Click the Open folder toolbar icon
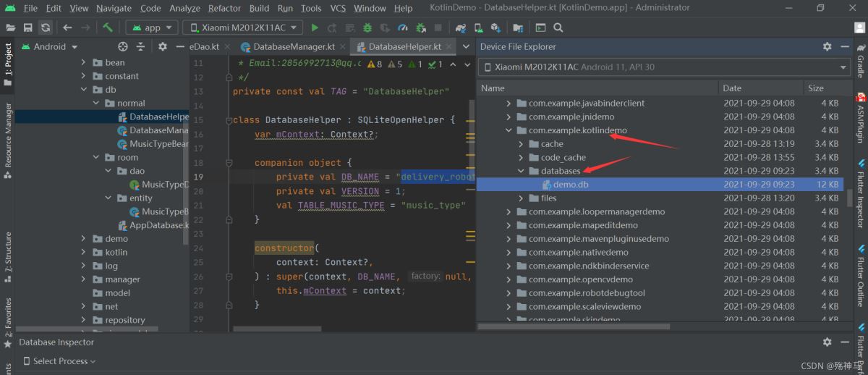 tap(10, 28)
